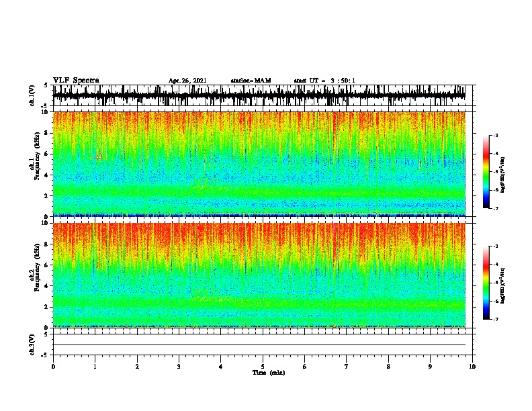Viewport: 532px width, 411px height.
Task: Click time axis tick label "9"
Action: point(430,367)
